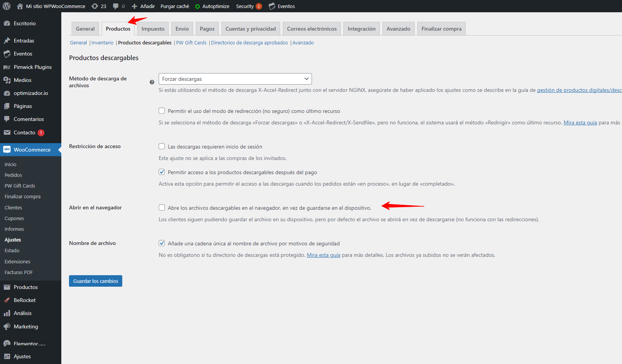Image resolution: width=622 pixels, height=364 pixels.
Task: Click the WordPress logo icon
Action: [7, 6]
